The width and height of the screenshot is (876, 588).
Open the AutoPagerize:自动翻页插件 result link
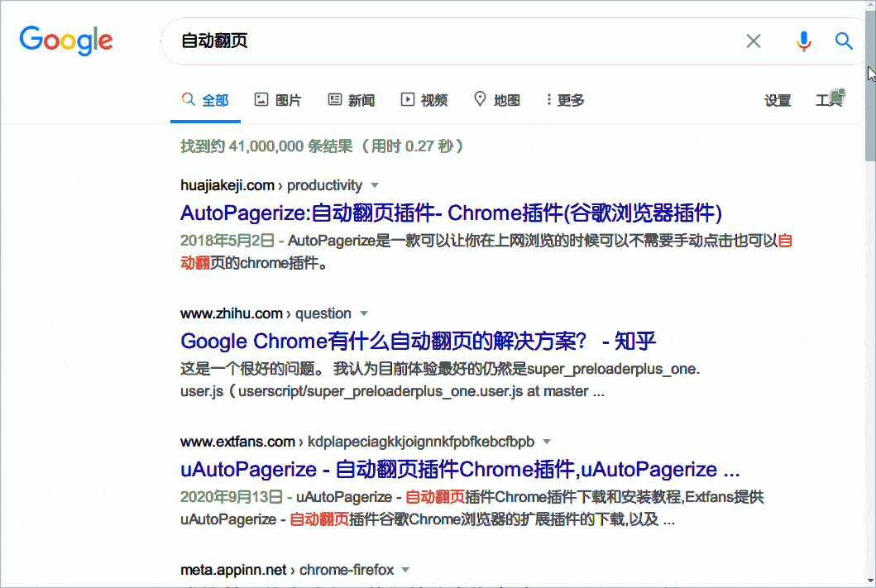[x=451, y=213]
